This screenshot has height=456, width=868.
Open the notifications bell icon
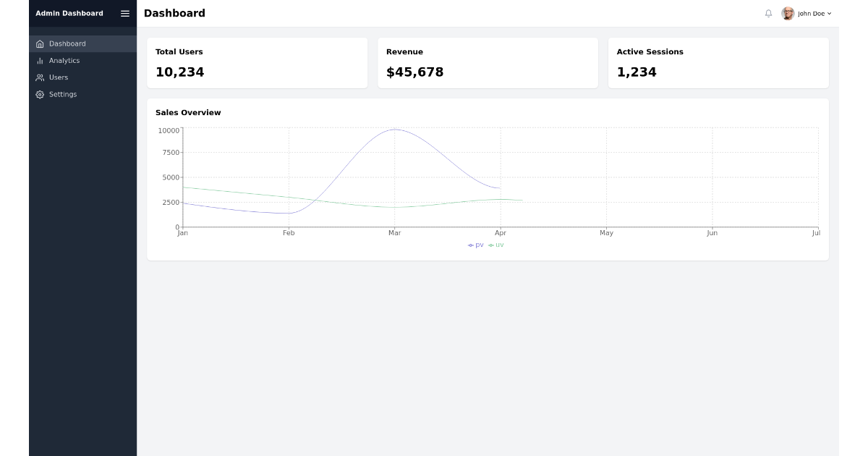[768, 13]
